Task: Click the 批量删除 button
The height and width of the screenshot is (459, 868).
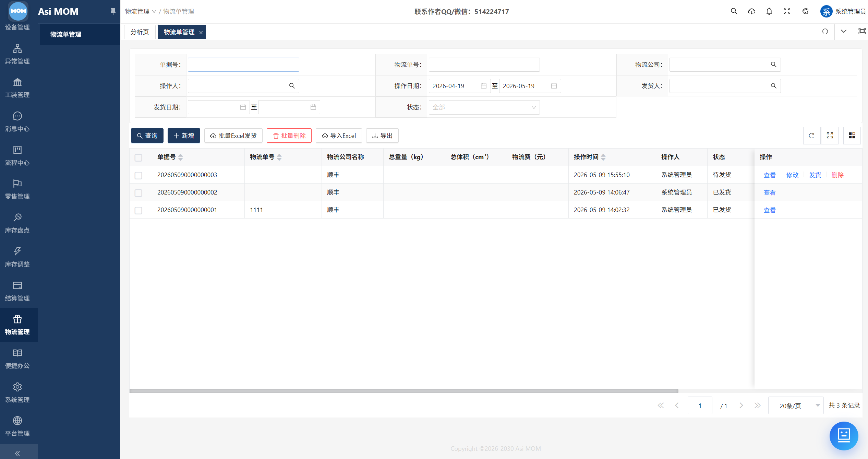Action: 289,136
